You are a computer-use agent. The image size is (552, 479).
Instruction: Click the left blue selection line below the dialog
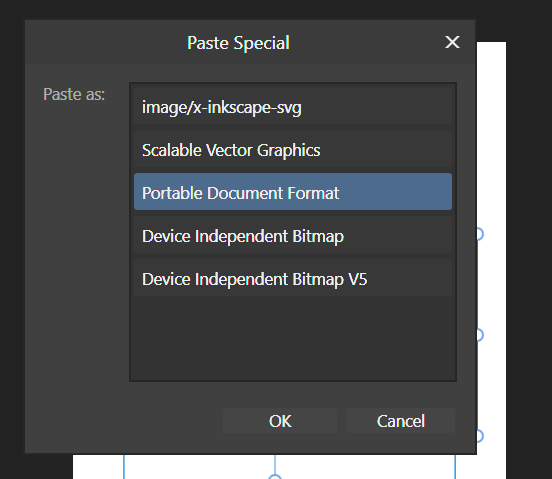pos(124,466)
